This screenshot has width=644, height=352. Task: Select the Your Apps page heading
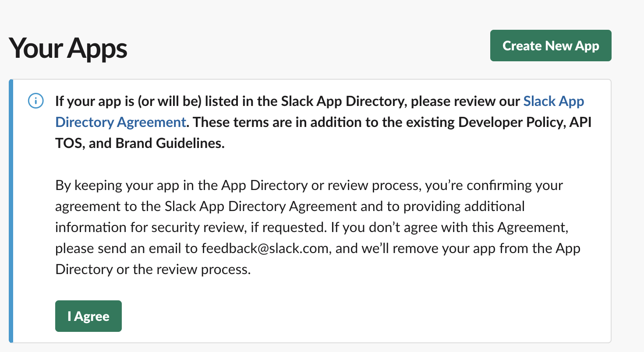68,48
